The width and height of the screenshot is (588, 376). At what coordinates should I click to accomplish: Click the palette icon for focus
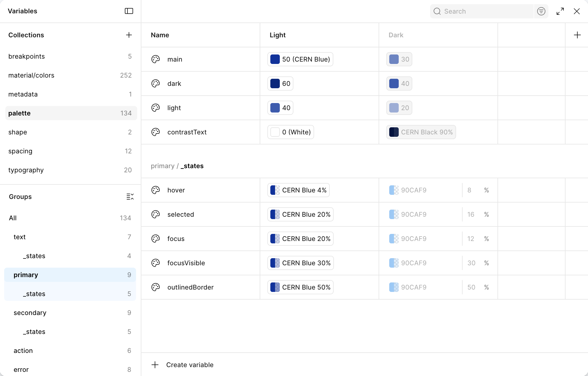pyautogui.click(x=156, y=239)
